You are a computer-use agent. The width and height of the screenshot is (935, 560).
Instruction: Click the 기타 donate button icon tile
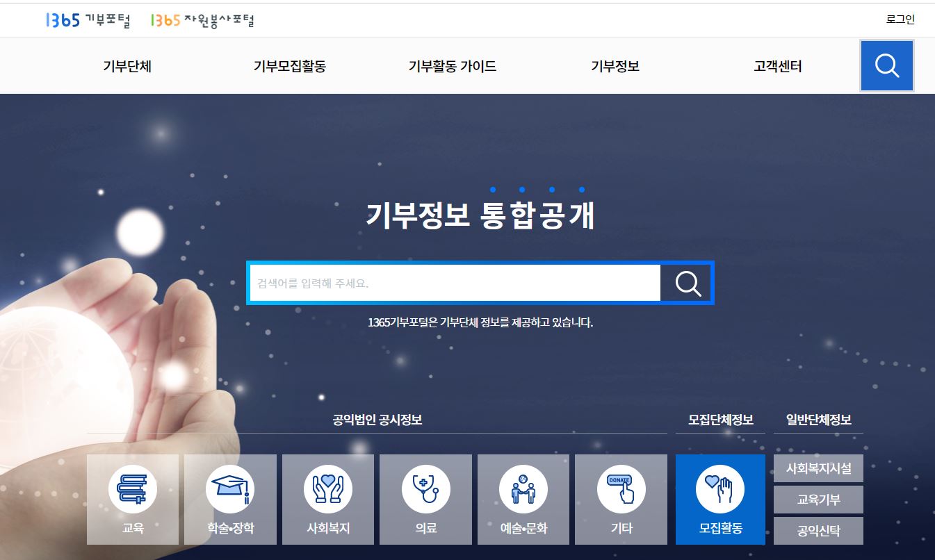point(621,500)
